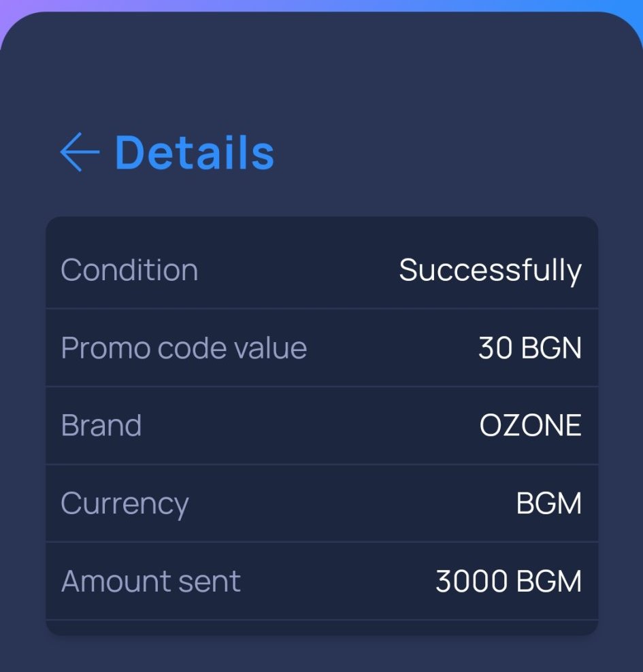Select the Amount sent label
Screen dimensions: 643x672
(150, 582)
